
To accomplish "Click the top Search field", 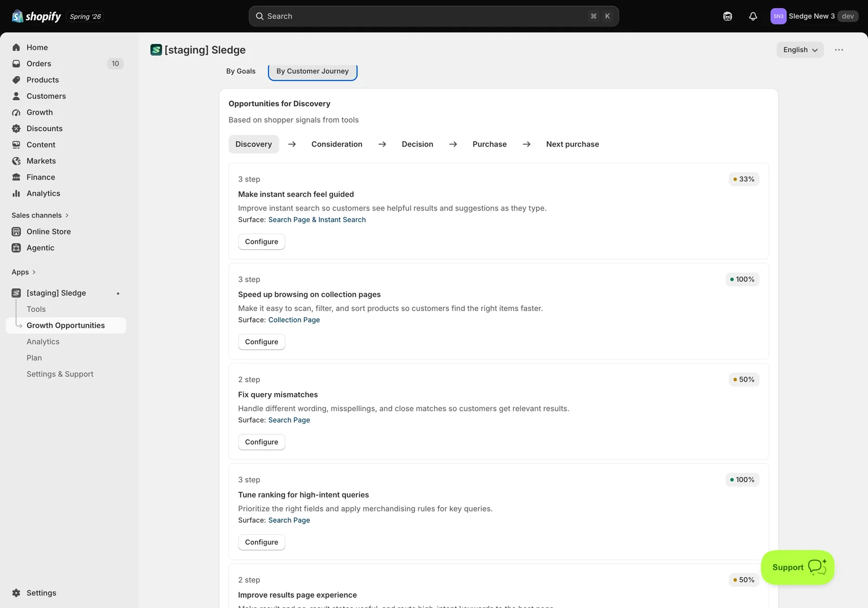I will point(434,16).
